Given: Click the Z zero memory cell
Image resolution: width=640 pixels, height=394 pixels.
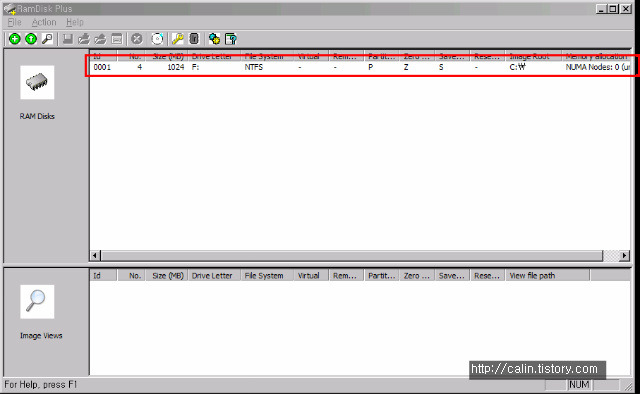Looking at the screenshot, I should (406, 67).
